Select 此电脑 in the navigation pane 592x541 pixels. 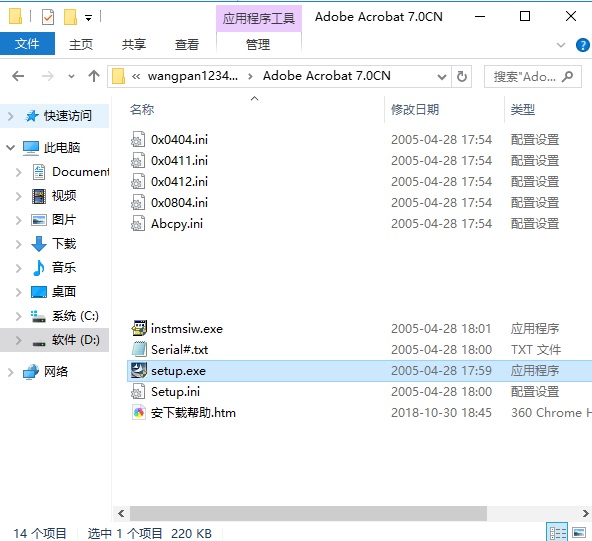coord(62,147)
